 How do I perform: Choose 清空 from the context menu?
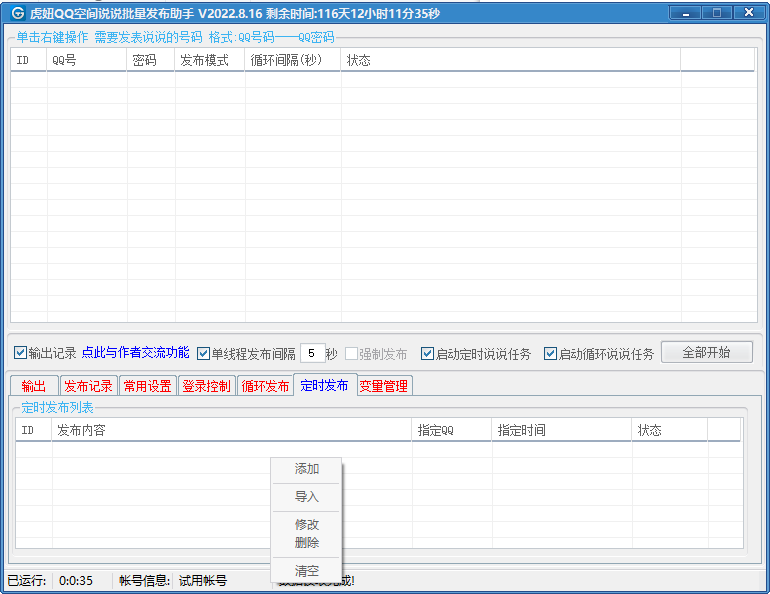point(306,571)
